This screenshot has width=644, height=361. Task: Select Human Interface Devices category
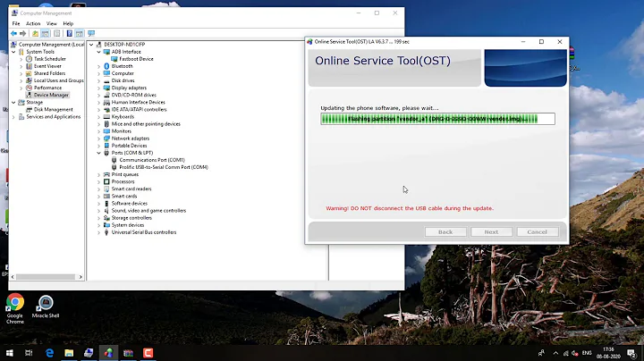139,102
